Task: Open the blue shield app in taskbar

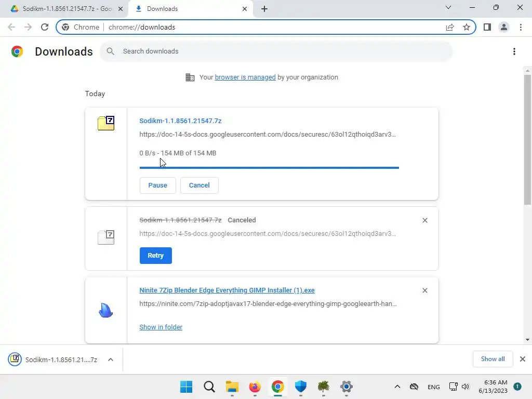Action: (301, 387)
